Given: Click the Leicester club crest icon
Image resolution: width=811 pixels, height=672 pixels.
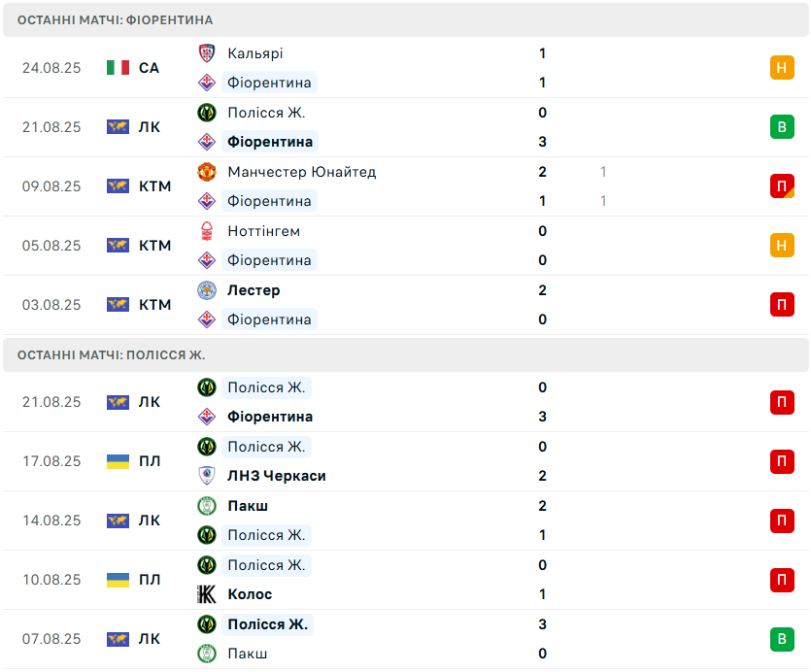Looking at the screenshot, I should tap(206, 290).
